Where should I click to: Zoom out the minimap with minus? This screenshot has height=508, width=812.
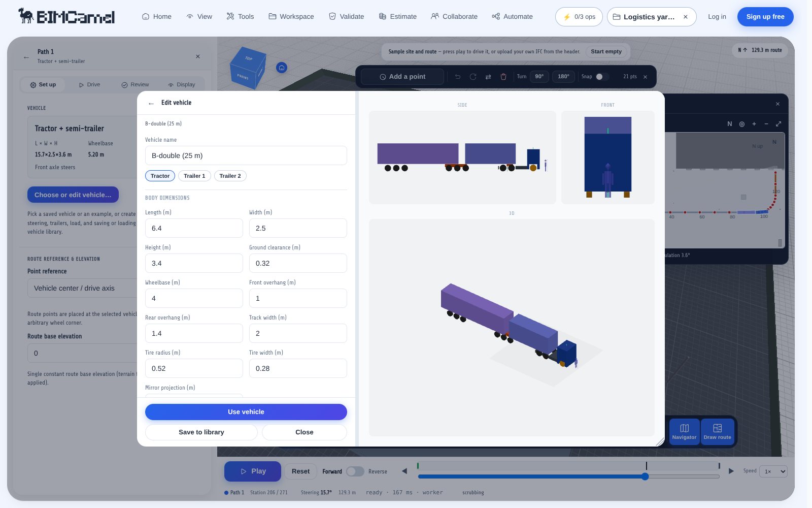click(766, 124)
